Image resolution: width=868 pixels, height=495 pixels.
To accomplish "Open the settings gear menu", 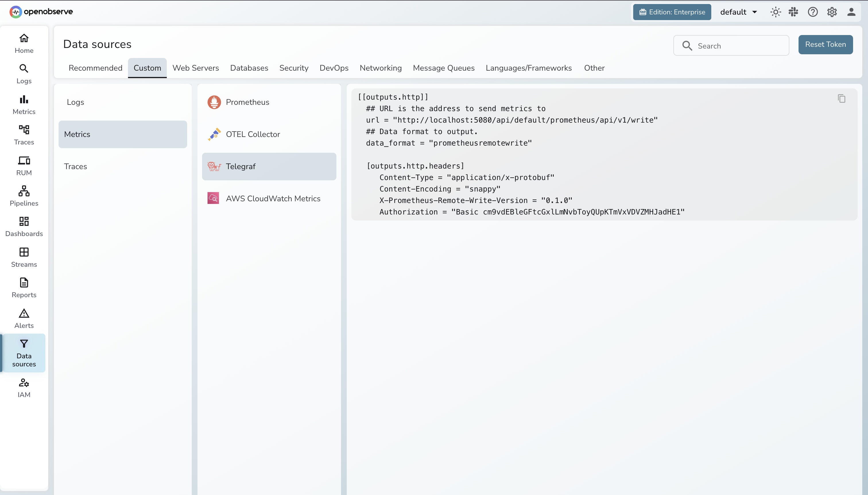I will point(832,12).
